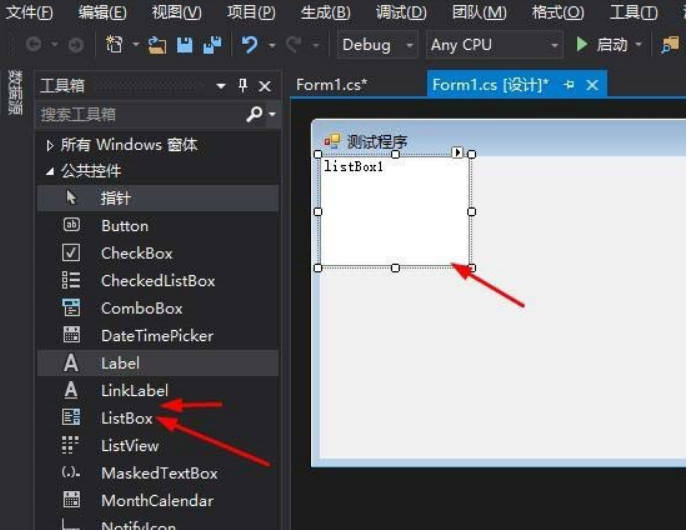Expand 所有 Windows 窗体 group

click(50, 145)
